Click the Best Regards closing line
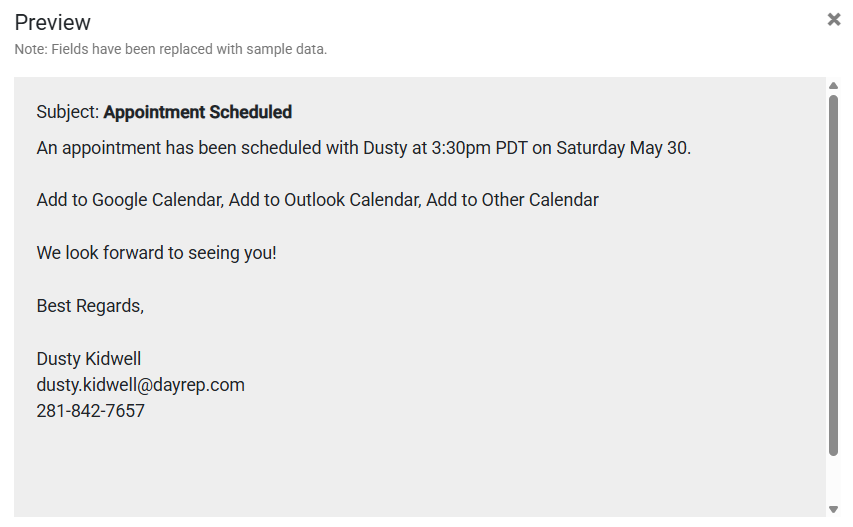853x527 pixels. point(90,306)
